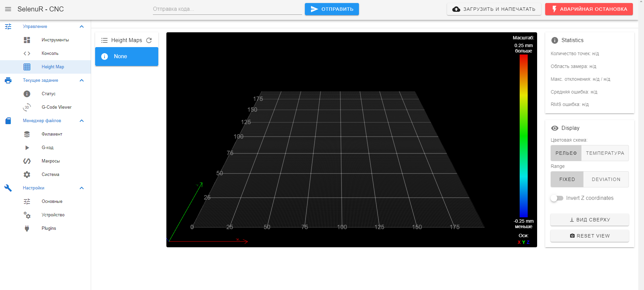Select РЕЛЬЕФ color scheme
This screenshot has height=290, width=644.
(x=566, y=153)
